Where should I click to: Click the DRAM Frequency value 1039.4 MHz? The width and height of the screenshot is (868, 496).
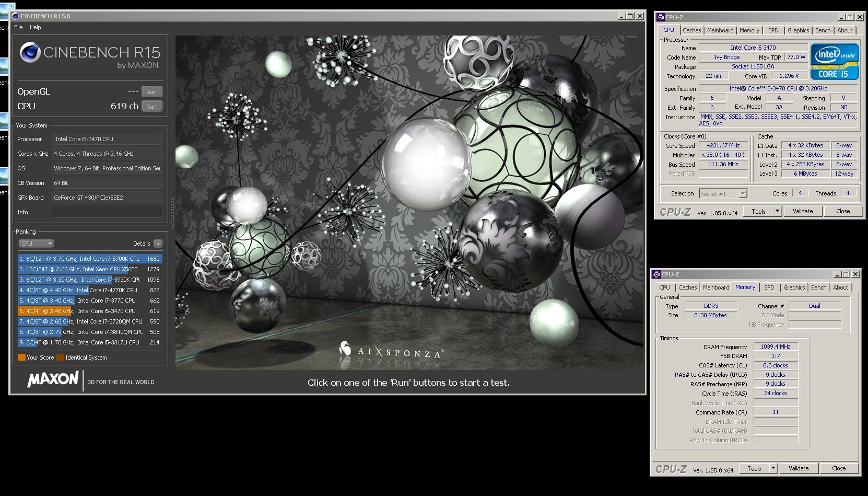[776, 347]
